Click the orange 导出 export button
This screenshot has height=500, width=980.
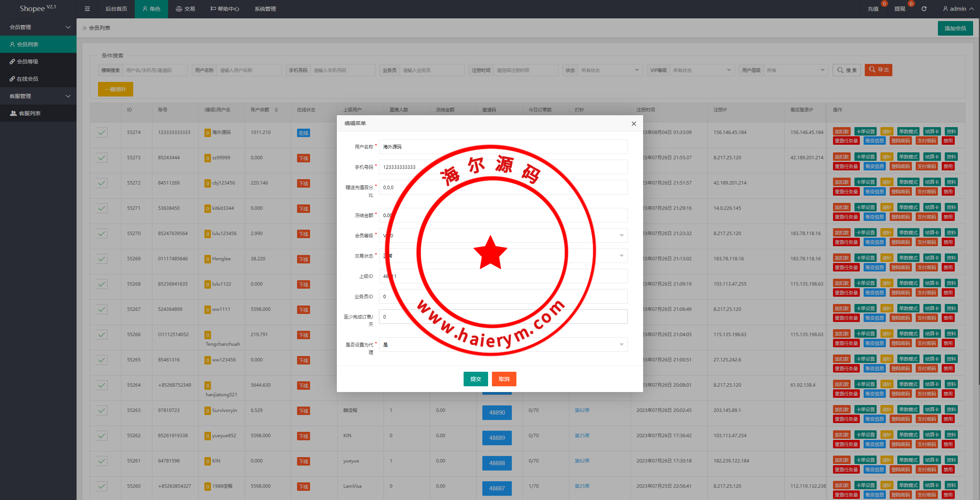point(878,70)
